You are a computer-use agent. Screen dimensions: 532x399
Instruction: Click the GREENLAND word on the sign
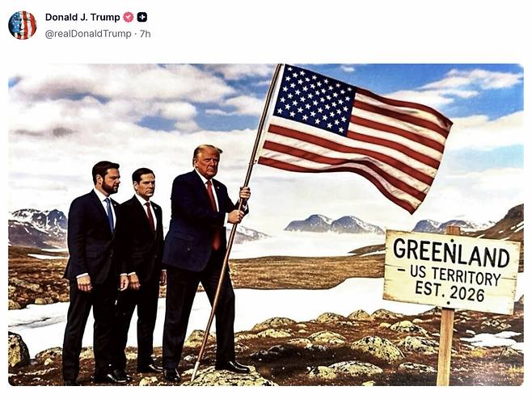point(451,254)
